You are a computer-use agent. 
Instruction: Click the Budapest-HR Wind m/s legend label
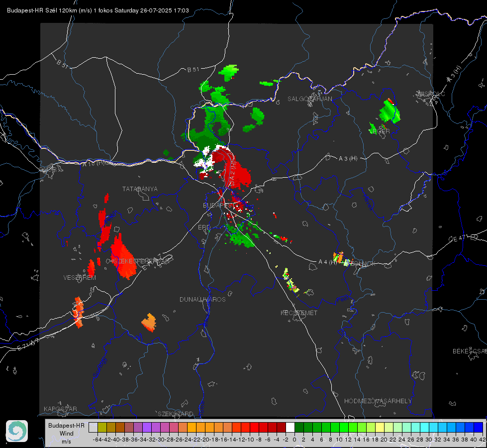(66, 433)
